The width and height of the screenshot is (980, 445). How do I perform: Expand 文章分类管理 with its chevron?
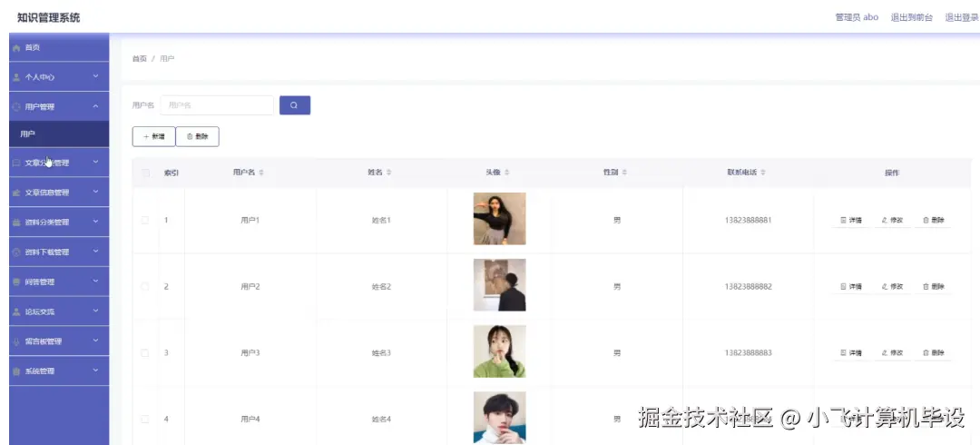(x=95, y=162)
